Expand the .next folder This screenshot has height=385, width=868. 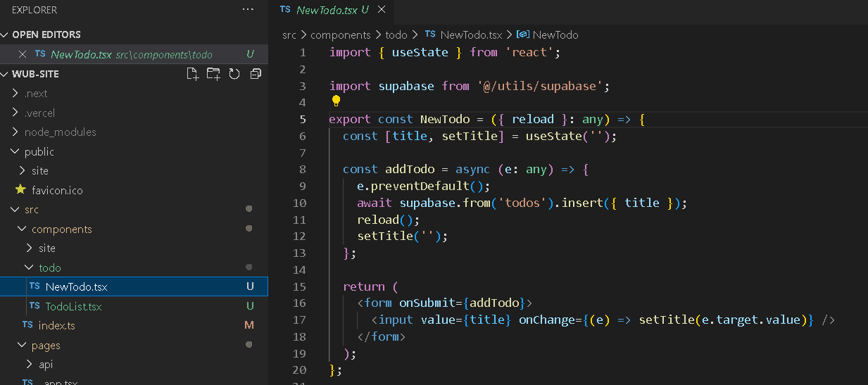(36, 94)
